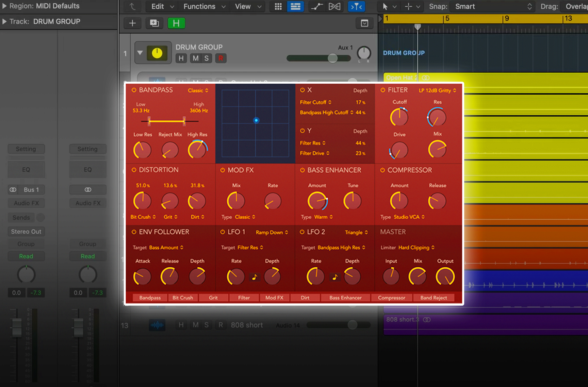Screen dimensions: 588x387
Task: Toggle the Distortion power button
Action: [x=134, y=170]
